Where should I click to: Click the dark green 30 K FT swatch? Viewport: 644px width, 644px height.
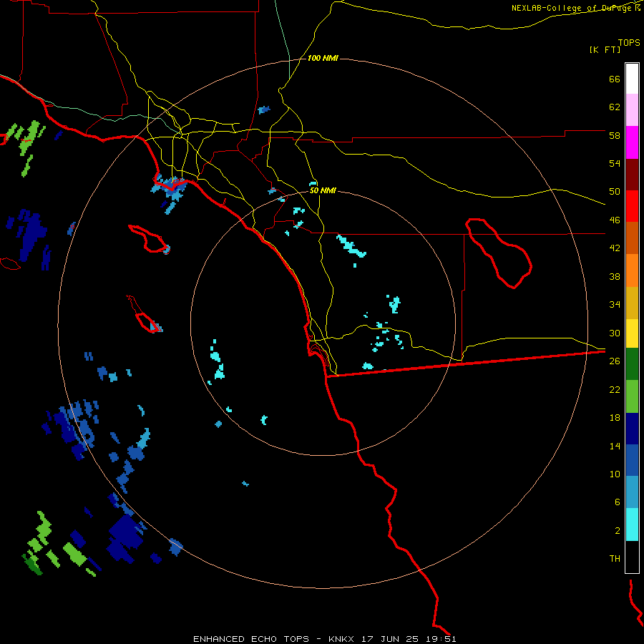point(632,364)
